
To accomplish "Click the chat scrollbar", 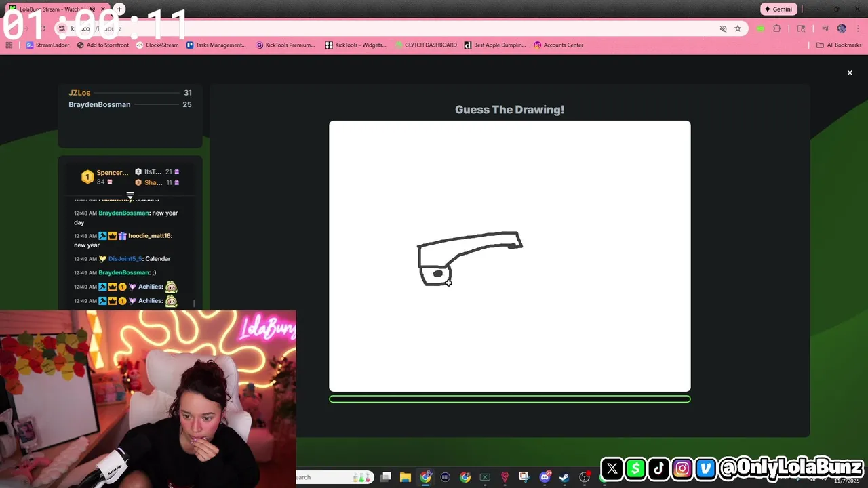I will point(195,304).
